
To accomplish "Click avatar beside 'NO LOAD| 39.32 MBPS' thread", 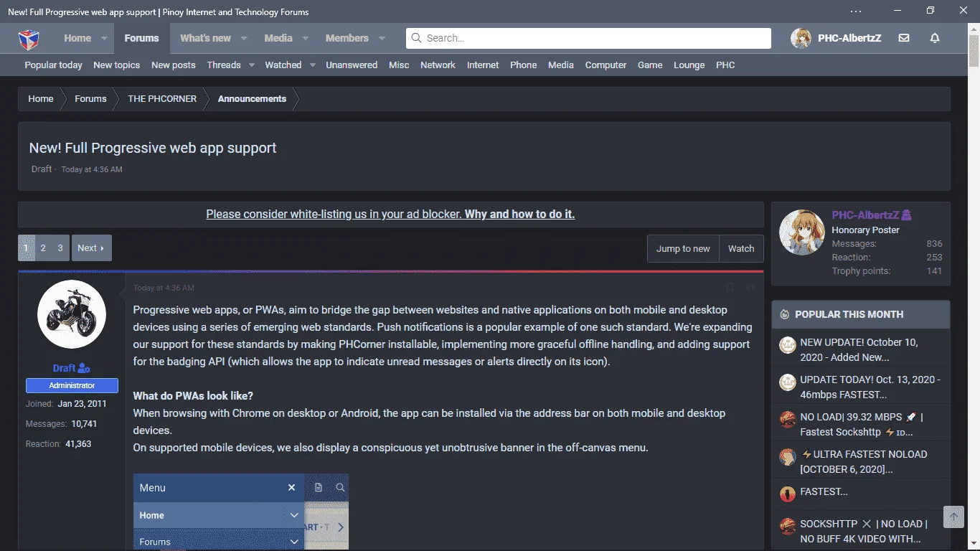I will (788, 419).
